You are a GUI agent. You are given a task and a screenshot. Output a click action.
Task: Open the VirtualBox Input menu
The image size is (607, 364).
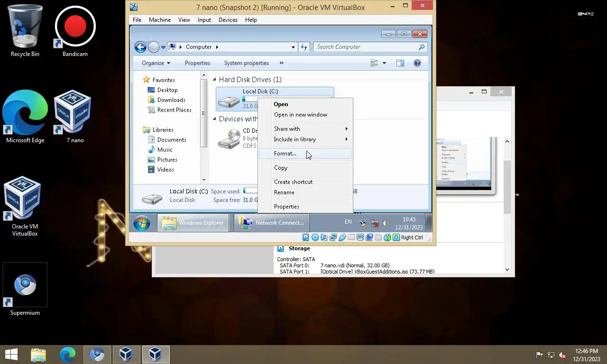tap(204, 20)
